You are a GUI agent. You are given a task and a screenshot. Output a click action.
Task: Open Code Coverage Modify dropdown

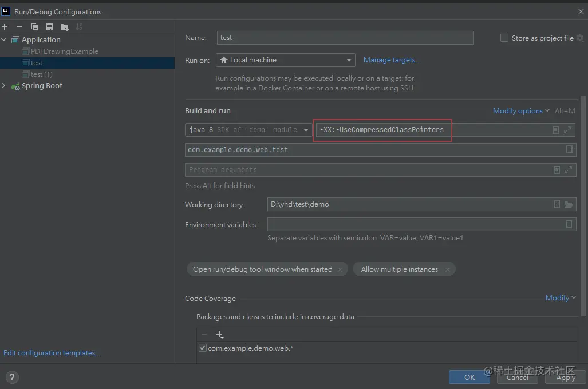coord(561,298)
